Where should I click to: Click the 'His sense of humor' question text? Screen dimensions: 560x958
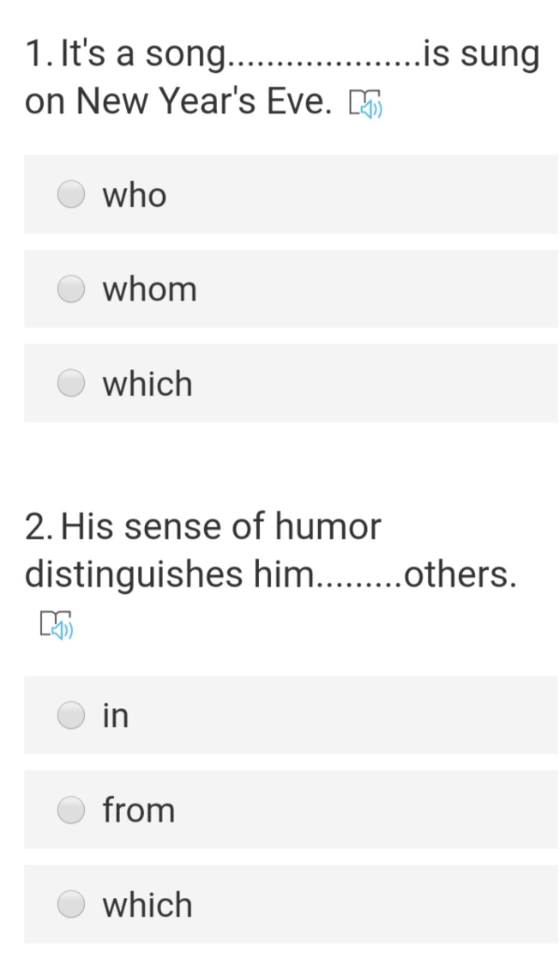[x=271, y=550]
